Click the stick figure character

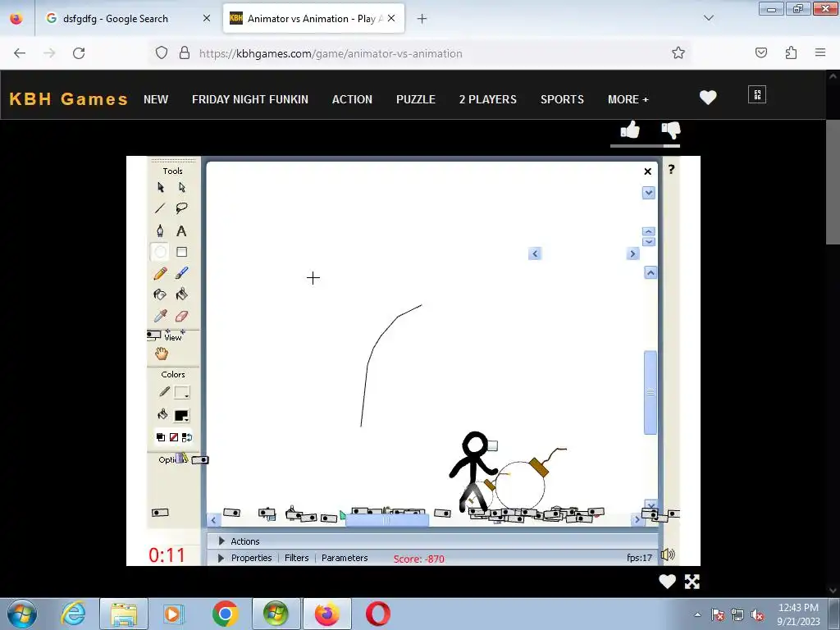click(473, 470)
